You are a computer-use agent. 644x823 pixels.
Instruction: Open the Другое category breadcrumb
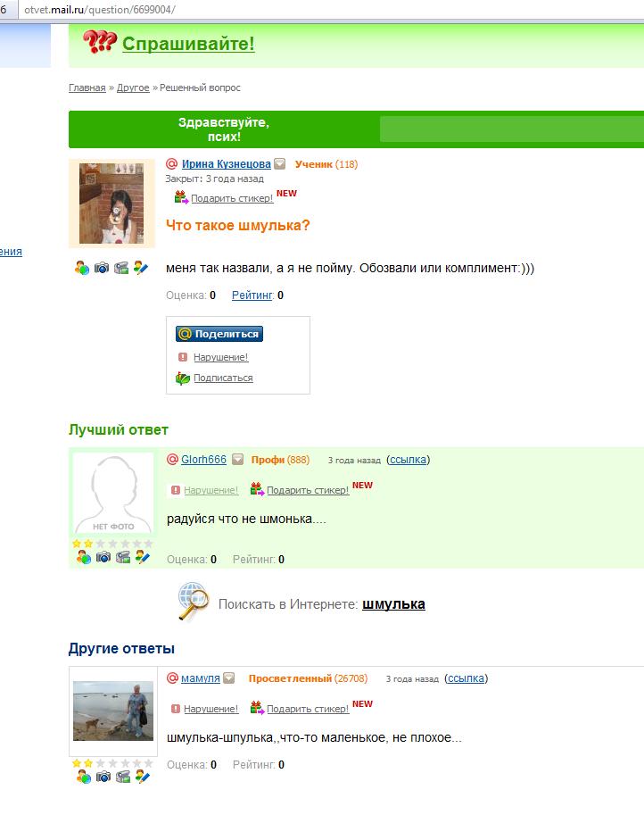click(x=133, y=87)
